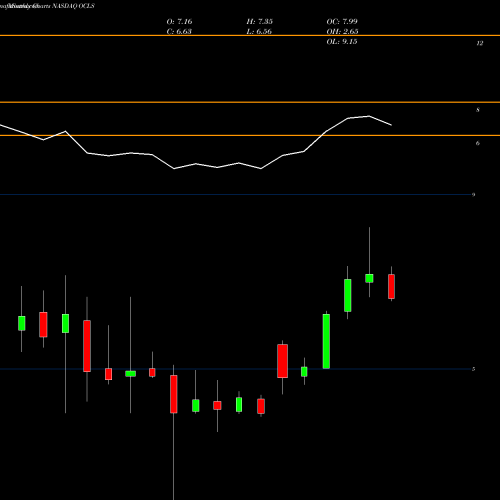Click the 'NASDAQ OCLS' chart title

point(73,6)
